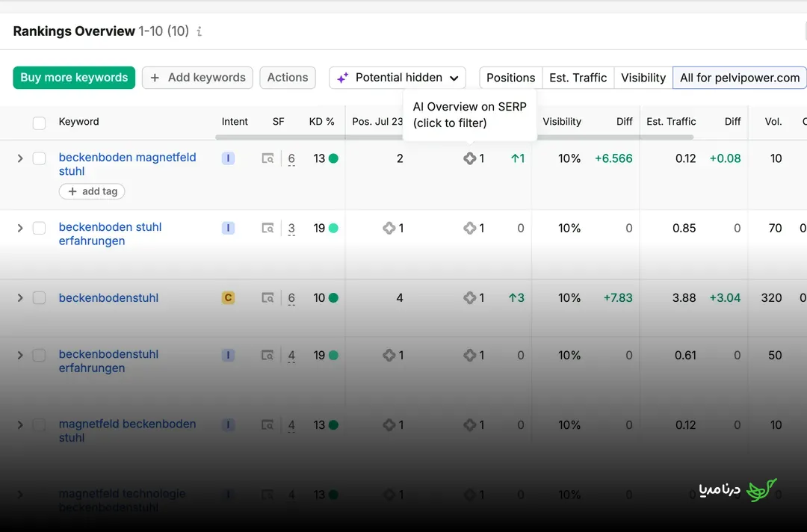Open the beckenbodenstuhl keyword link
This screenshot has width=807, height=532.
(x=108, y=298)
